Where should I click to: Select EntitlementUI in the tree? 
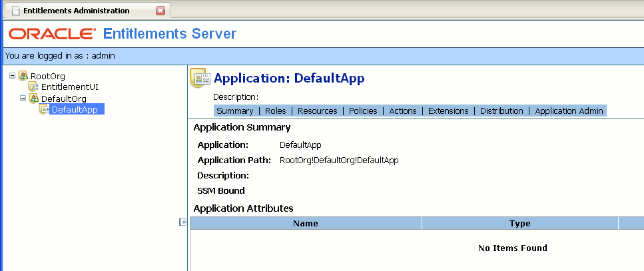(x=70, y=87)
